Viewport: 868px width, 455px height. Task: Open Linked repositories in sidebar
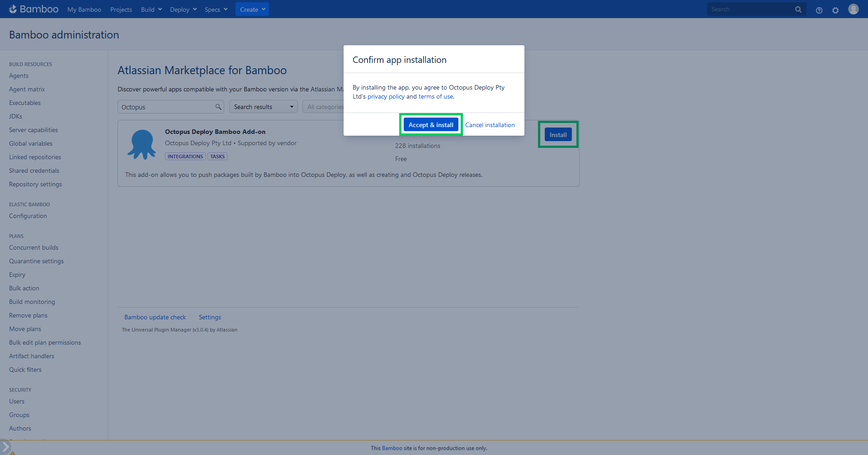pos(35,157)
